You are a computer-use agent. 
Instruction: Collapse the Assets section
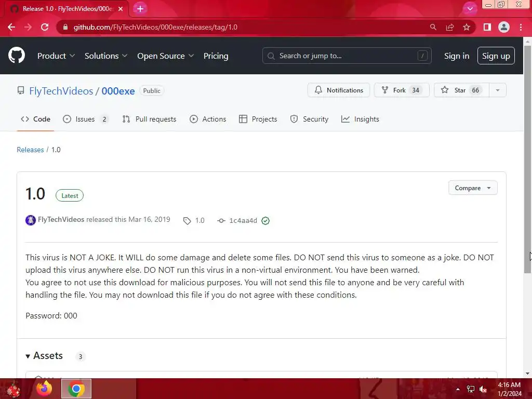click(45, 355)
